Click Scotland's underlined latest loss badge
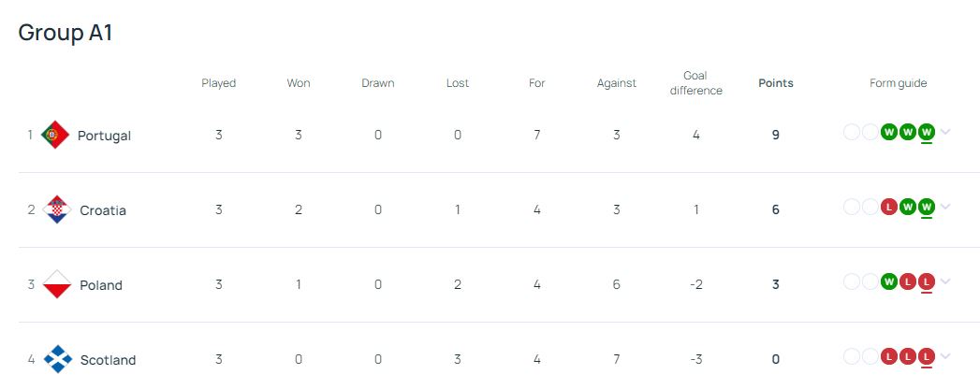 [x=927, y=356]
